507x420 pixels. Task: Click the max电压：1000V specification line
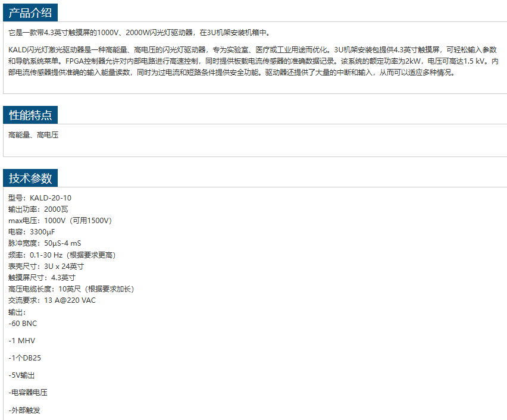tap(60, 221)
